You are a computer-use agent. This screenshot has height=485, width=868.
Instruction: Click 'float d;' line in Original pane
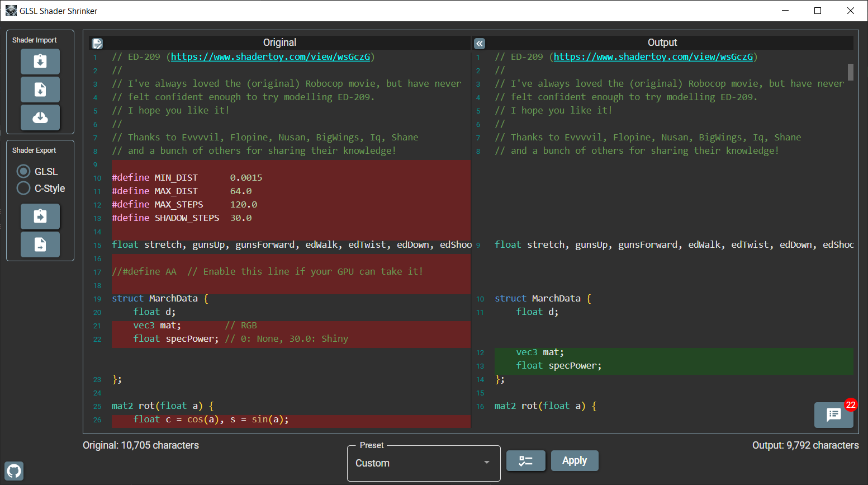155,312
